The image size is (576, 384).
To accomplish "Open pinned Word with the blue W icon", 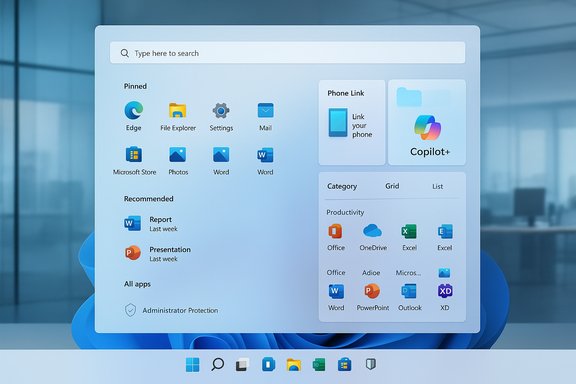I will [x=265, y=155].
